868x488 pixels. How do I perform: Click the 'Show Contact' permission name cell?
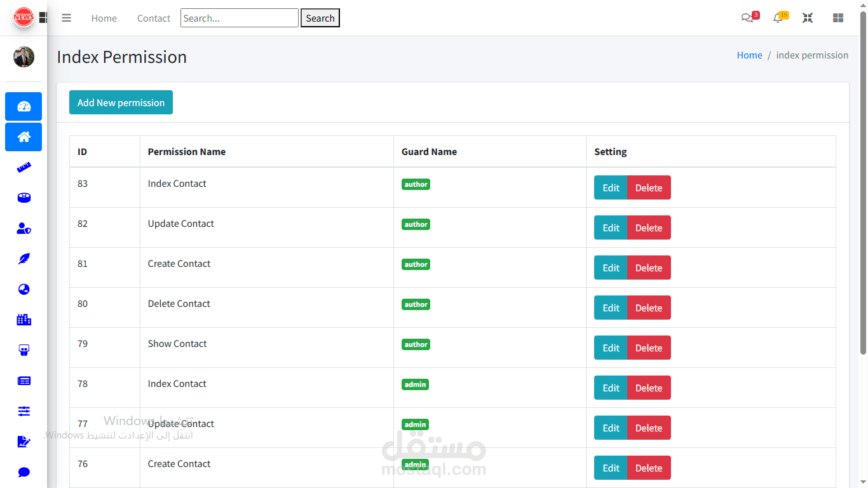coord(266,348)
